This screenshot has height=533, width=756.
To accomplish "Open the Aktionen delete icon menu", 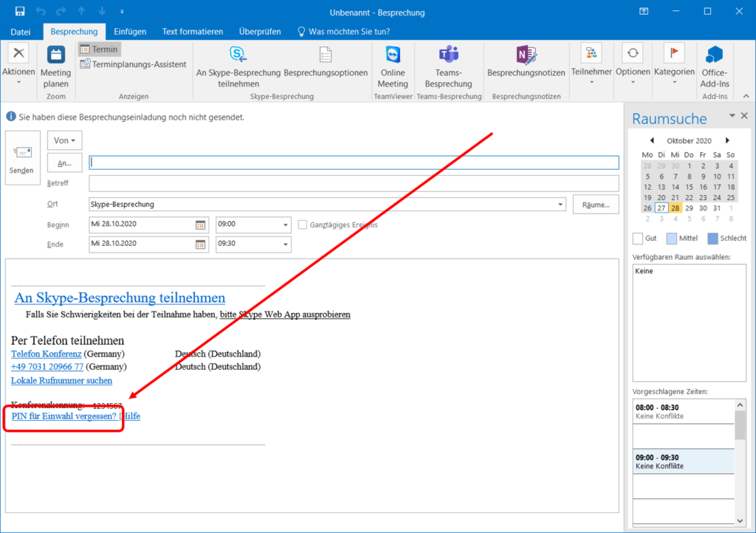I will (x=18, y=65).
